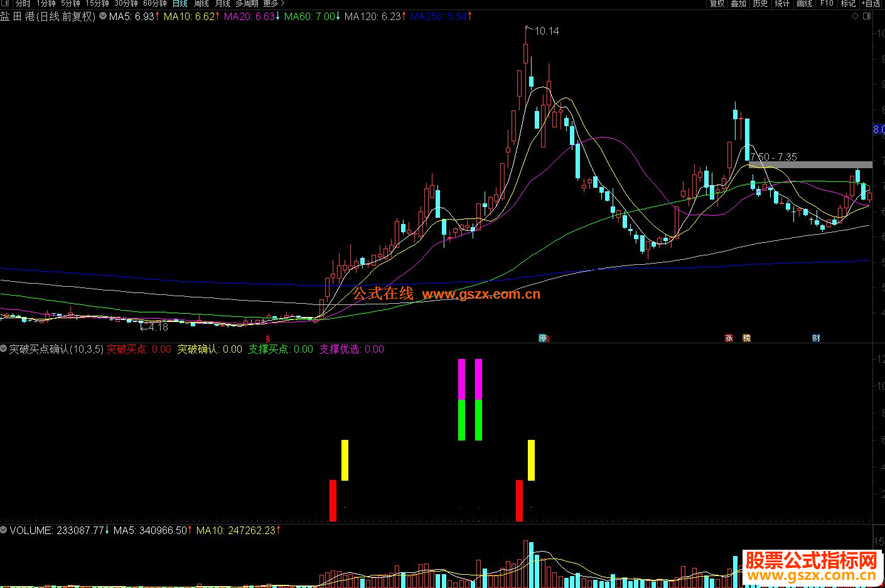Click the 叠加 overlay button
The height and width of the screenshot is (588, 885).
tap(738, 4)
